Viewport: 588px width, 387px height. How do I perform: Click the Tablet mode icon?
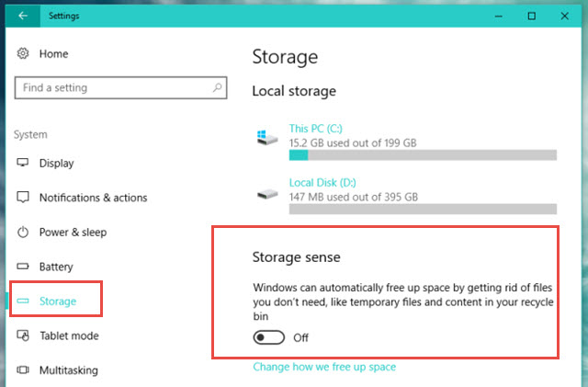click(22, 336)
